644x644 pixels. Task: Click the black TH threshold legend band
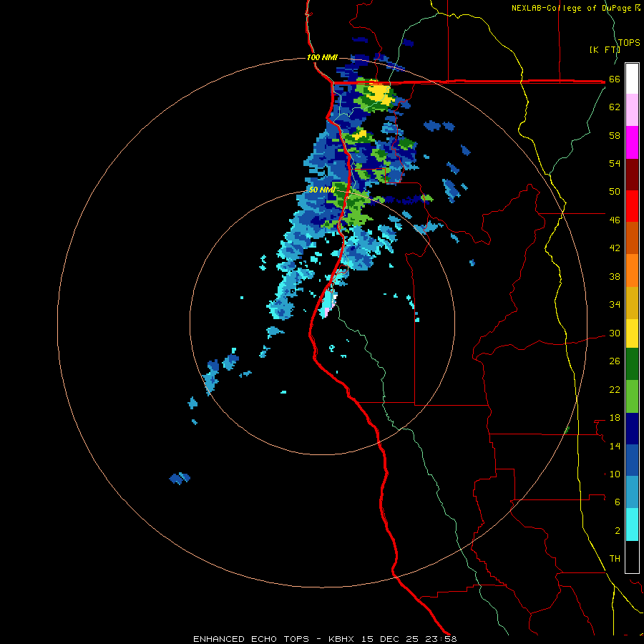[x=632, y=557]
